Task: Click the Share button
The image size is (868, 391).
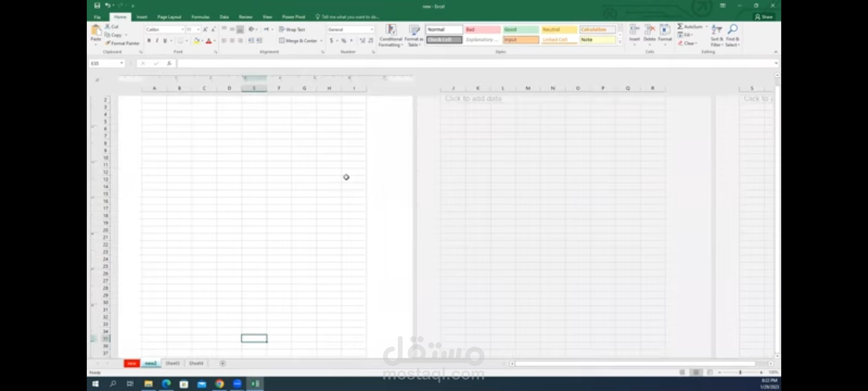Action: pyautogui.click(x=764, y=17)
